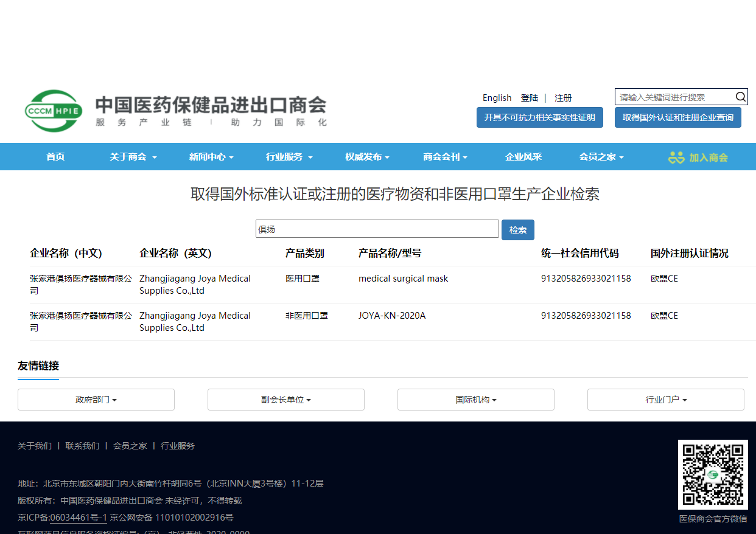
Task: Click the 非医用口罩 category cell
Action: (x=307, y=316)
